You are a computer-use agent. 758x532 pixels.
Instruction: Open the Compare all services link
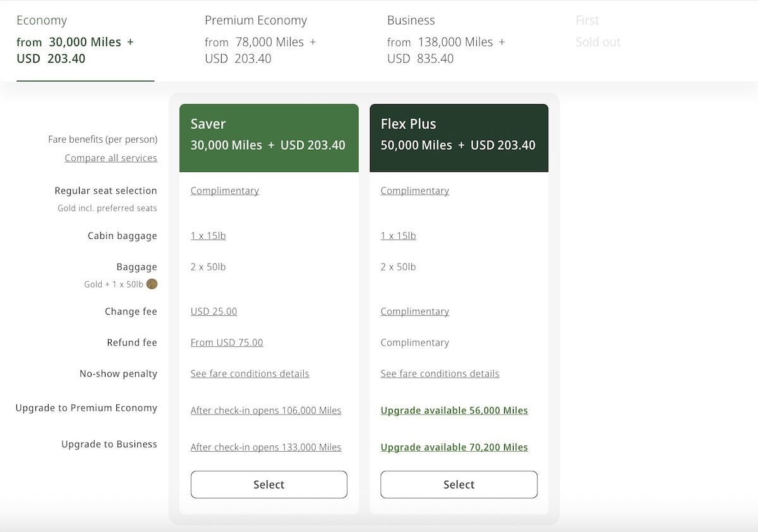pos(111,158)
